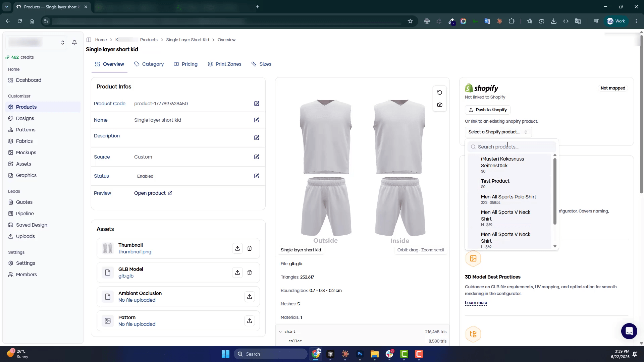Viewport: 644px width, 362px height.
Task: Switch to the Pricing tab
Action: pos(185,64)
